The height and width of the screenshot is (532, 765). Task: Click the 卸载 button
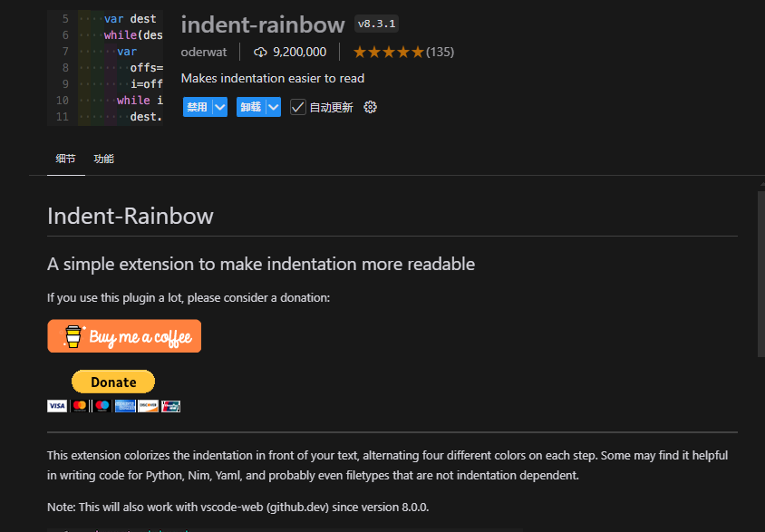pos(251,107)
